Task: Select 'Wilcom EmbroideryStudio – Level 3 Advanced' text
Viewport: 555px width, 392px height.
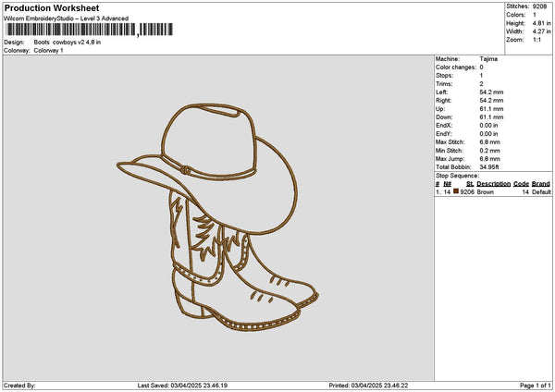Action: (67, 18)
